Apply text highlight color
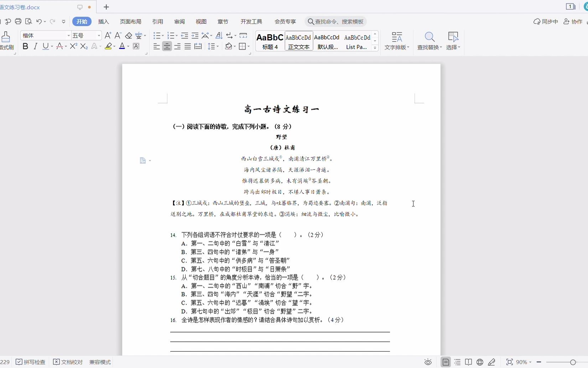 pyautogui.click(x=109, y=46)
